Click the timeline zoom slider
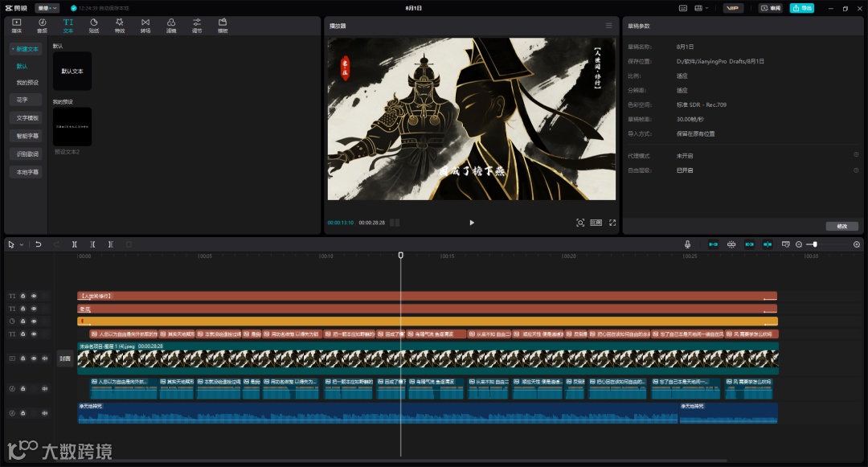This screenshot has width=868, height=467. coord(815,244)
